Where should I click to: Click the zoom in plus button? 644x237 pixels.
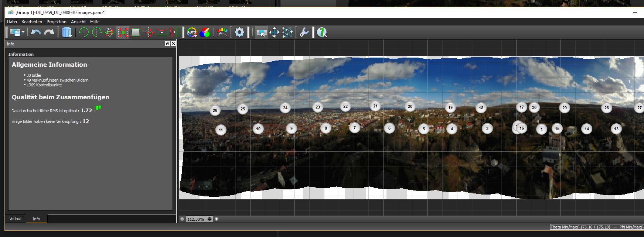pos(217,219)
